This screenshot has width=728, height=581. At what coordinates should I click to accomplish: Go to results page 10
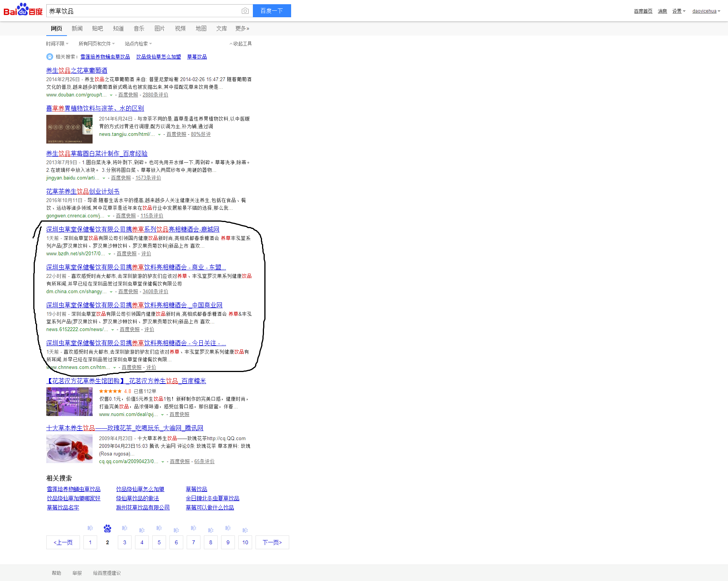pyautogui.click(x=245, y=542)
